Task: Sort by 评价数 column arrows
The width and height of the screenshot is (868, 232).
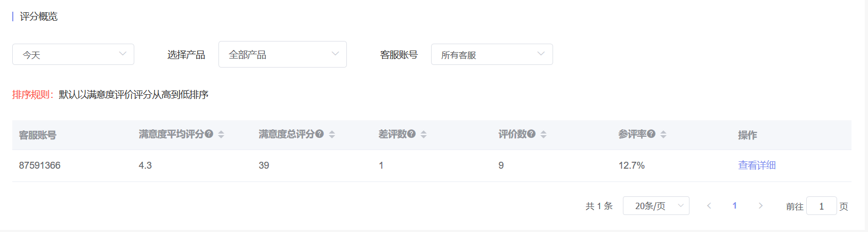Action: pos(543,135)
